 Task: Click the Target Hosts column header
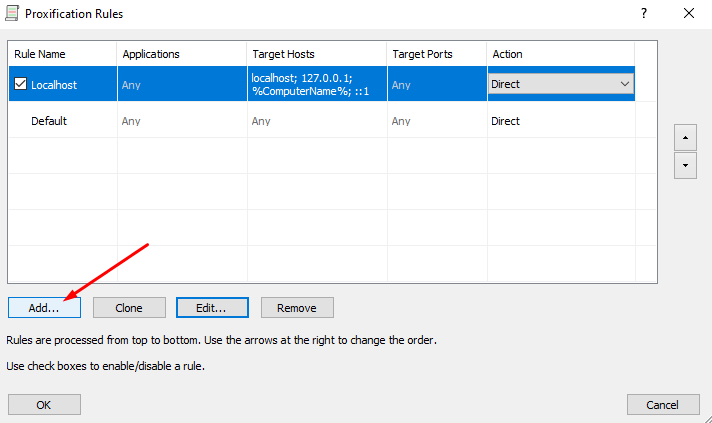click(317, 54)
